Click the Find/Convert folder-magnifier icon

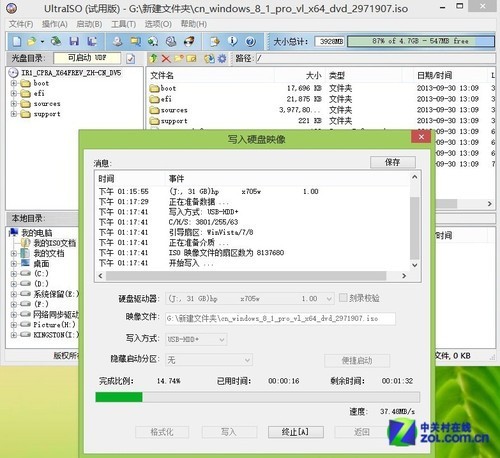click(x=135, y=41)
